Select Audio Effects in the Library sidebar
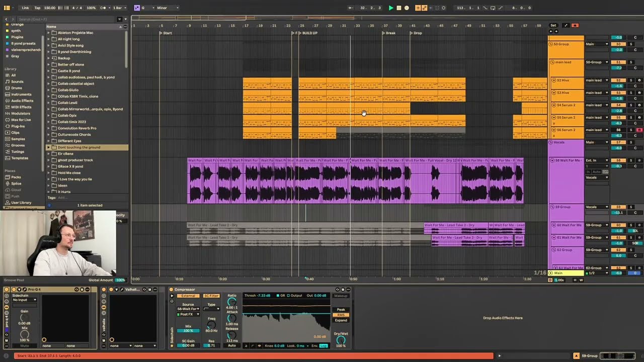This screenshot has width=644, height=362. coord(22,101)
